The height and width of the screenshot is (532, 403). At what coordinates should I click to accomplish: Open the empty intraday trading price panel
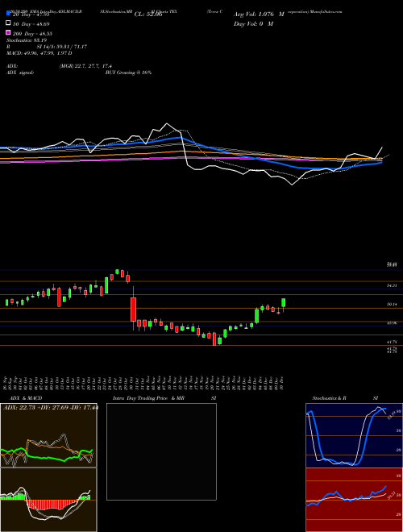click(161, 451)
